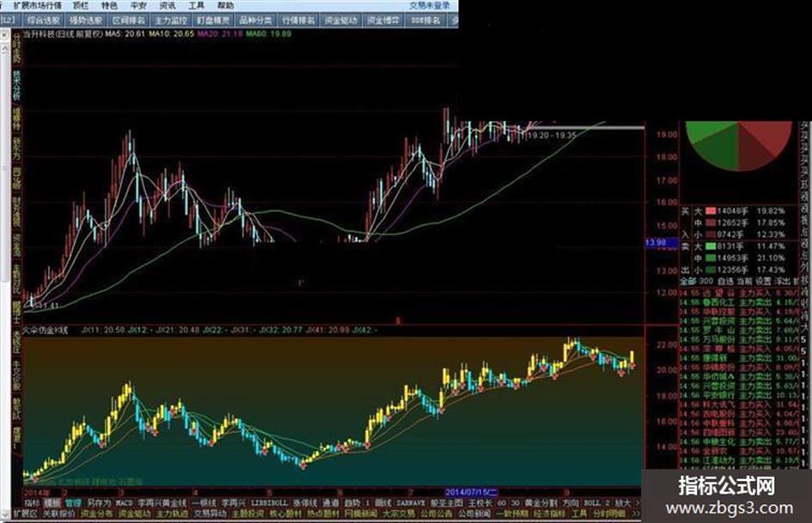Select the 主题投资 bottom tab
This screenshot has height=523, width=812.
[248, 514]
